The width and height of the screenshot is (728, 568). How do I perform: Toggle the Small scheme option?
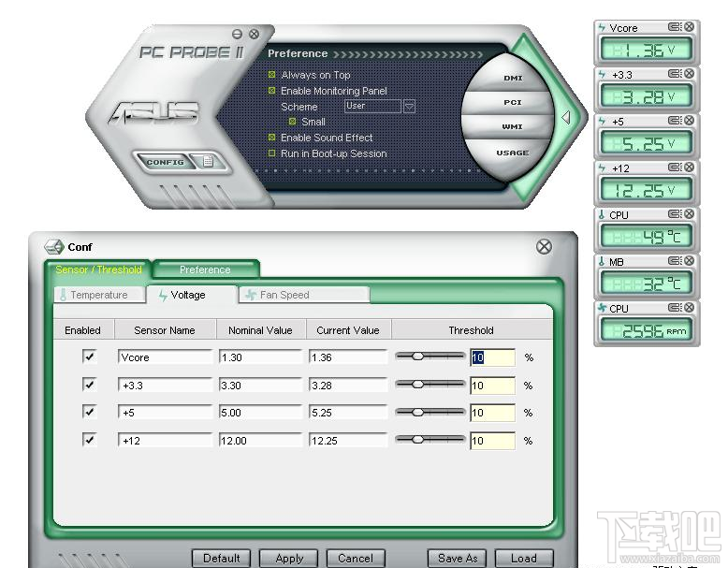(x=293, y=122)
